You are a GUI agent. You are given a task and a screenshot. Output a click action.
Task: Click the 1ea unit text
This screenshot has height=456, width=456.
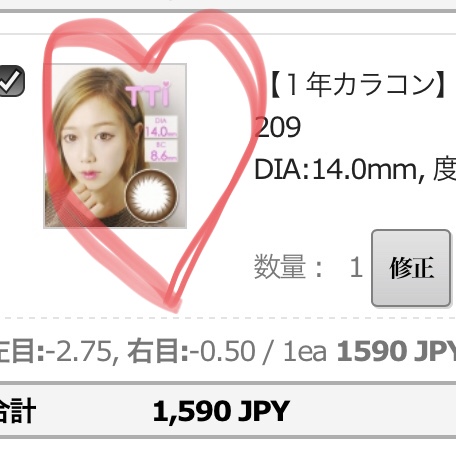[305, 352]
